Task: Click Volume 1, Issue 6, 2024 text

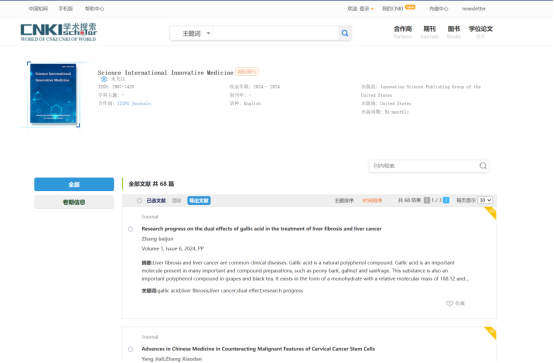Action: click(173, 248)
